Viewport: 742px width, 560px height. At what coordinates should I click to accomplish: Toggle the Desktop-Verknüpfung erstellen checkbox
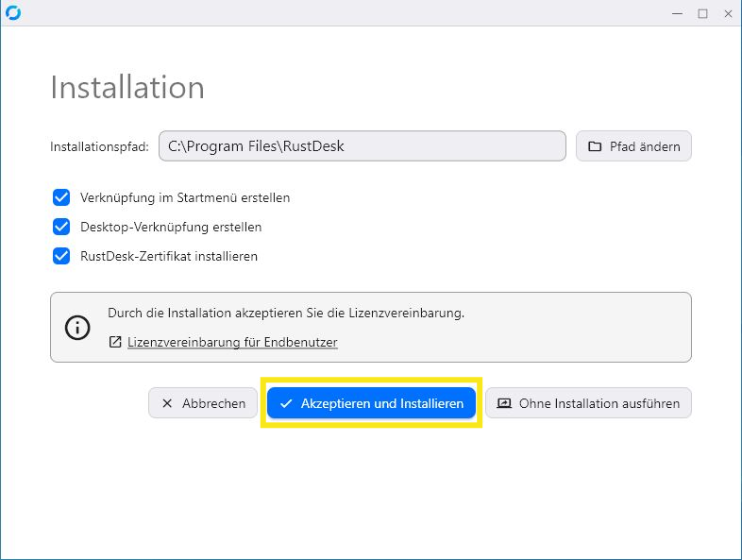[x=61, y=227]
